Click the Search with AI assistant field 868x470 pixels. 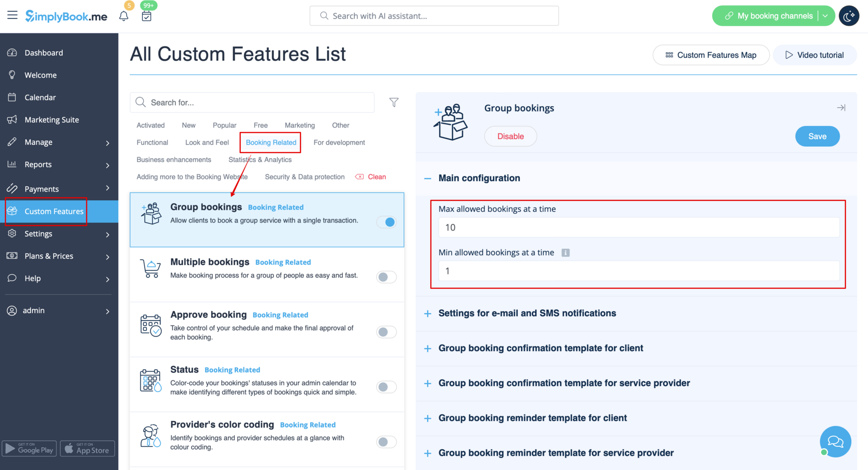pyautogui.click(x=434, y=15)
